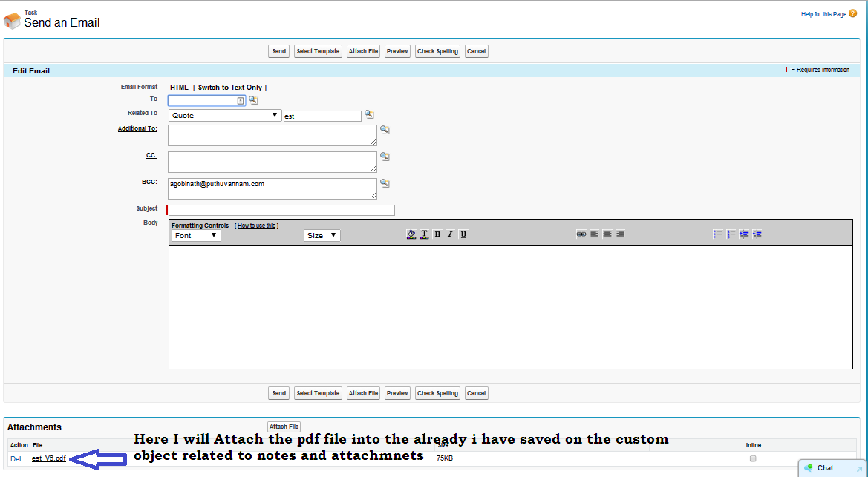Viewport: 868px width, 477px height.
Task: Open How to use this link
Action: 256,225
